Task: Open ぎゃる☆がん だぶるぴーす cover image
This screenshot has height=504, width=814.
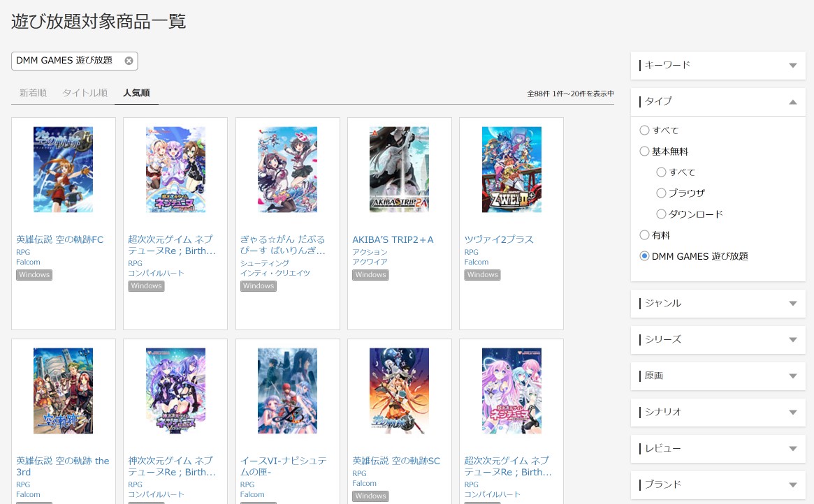Action: (x=288, y=170)
